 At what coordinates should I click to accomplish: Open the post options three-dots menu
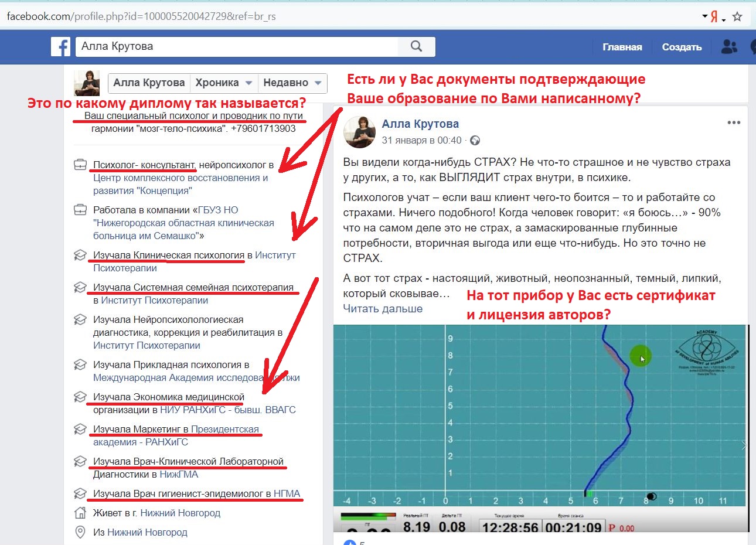tap(734, 123)
